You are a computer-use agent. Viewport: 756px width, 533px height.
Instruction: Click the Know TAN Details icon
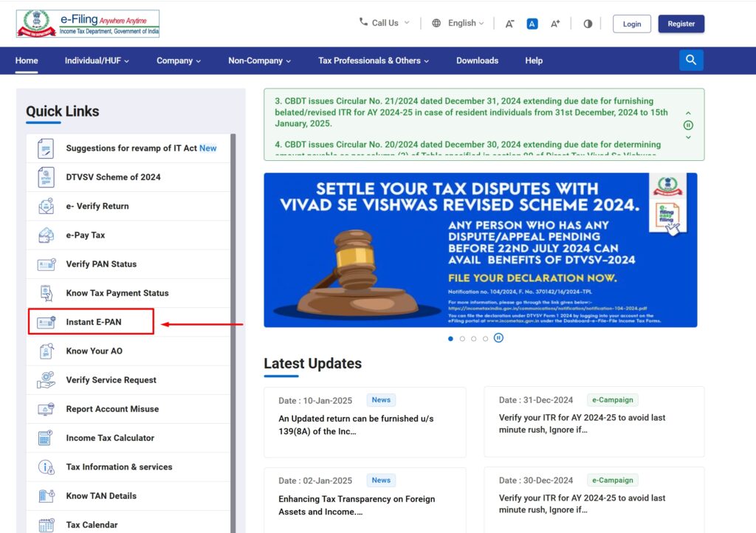[x=45, y=495]
